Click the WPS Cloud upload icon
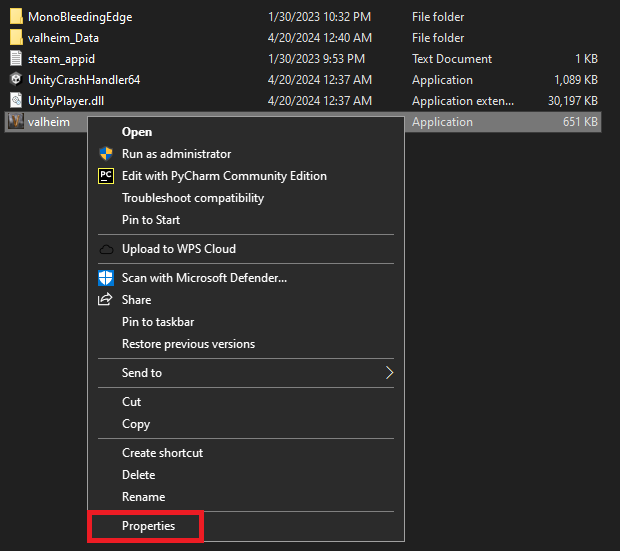Screen dimensions: 620x551 click(106, 249)
